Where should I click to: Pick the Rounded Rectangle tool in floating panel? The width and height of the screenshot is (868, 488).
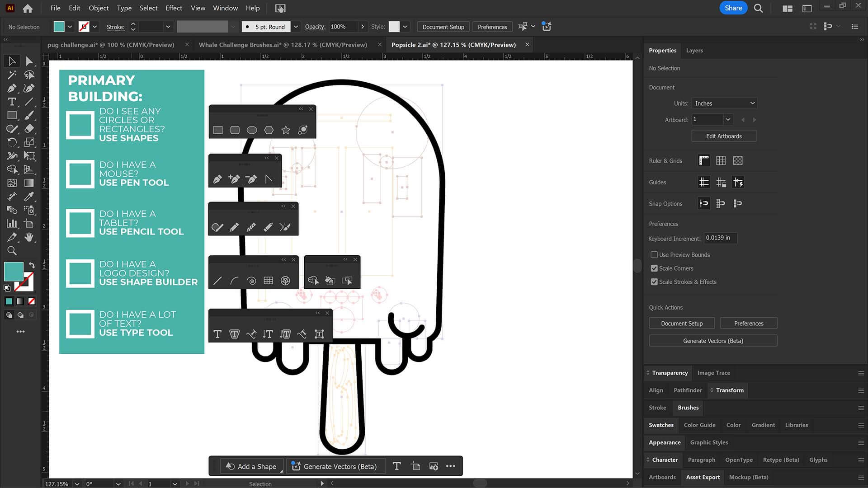point(235,130)
